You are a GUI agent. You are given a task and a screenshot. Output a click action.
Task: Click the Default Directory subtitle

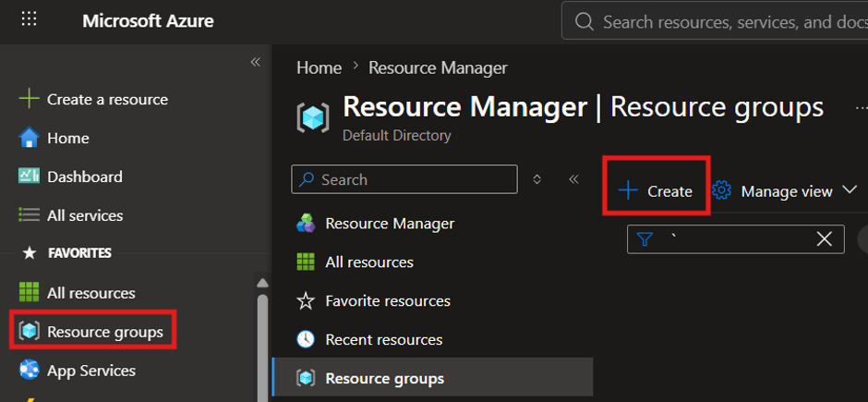click(x=397, y=136)
